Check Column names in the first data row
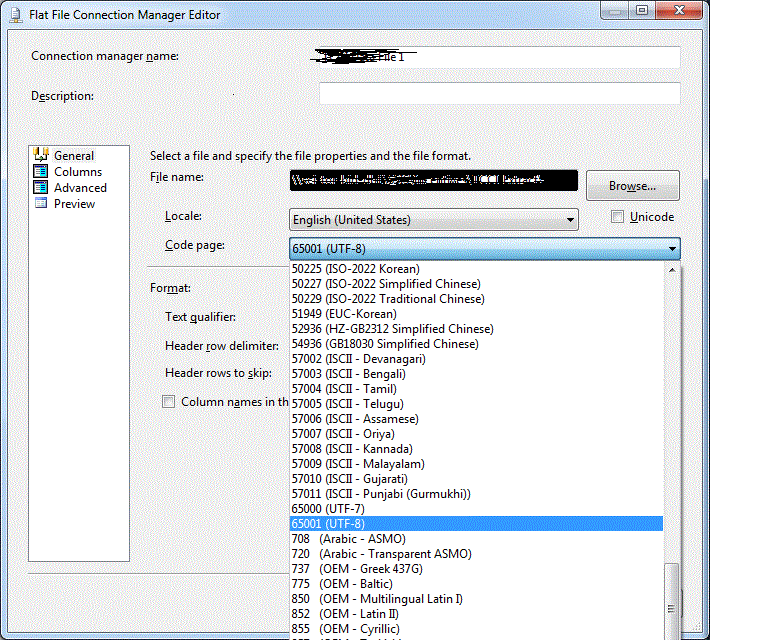 168,402
